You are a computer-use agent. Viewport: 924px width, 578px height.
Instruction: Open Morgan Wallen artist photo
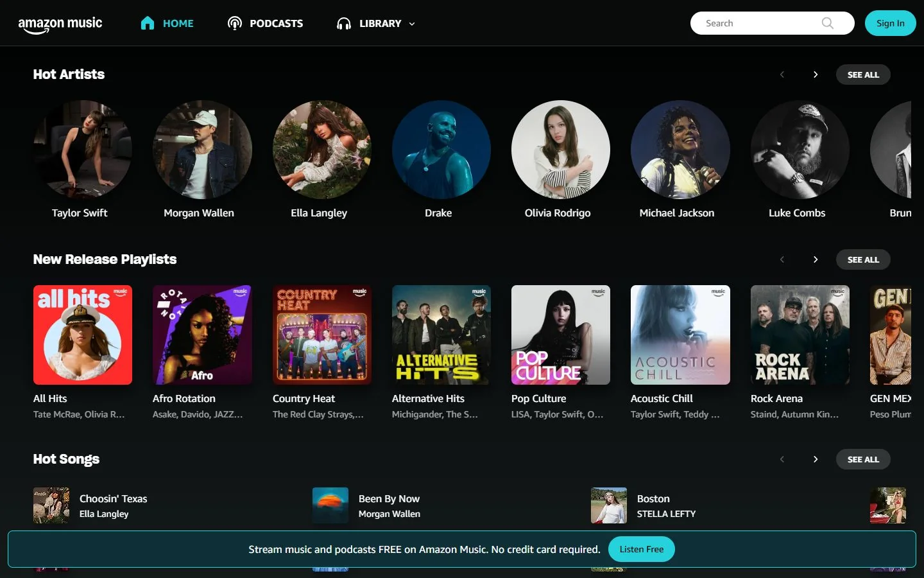click(x=202, y=150)
